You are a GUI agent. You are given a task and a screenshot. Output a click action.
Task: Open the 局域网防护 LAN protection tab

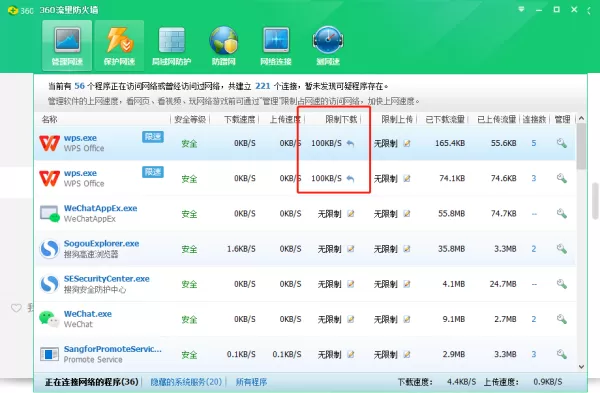tap(171, 46)
